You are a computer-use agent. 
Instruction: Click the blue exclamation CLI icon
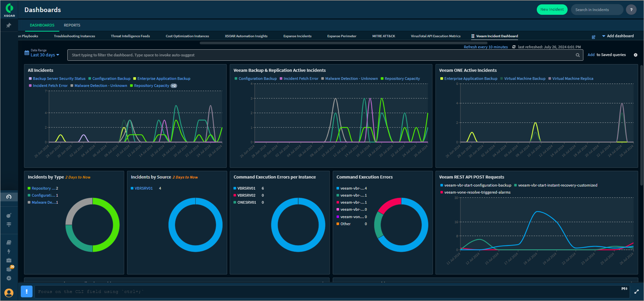26,291
